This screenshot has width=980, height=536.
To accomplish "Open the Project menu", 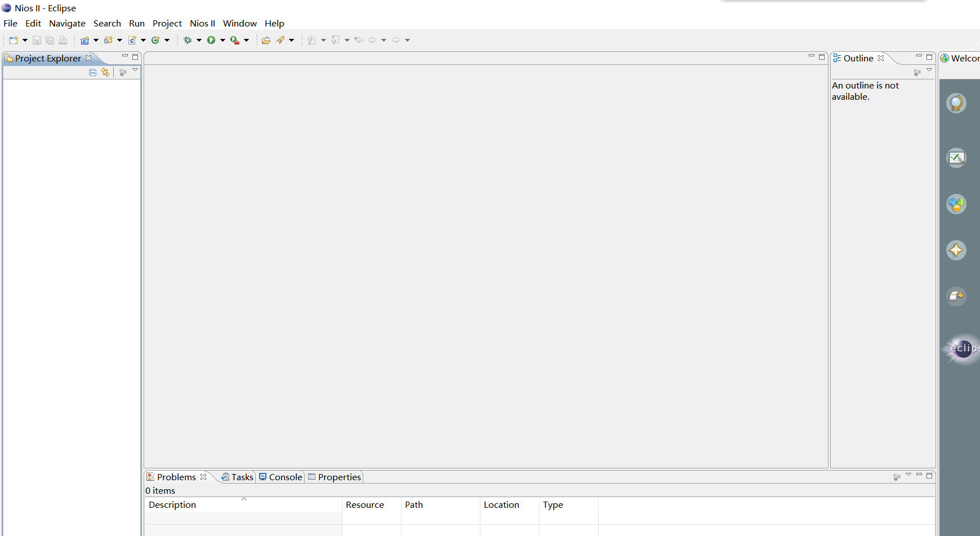I will [167, 23].
